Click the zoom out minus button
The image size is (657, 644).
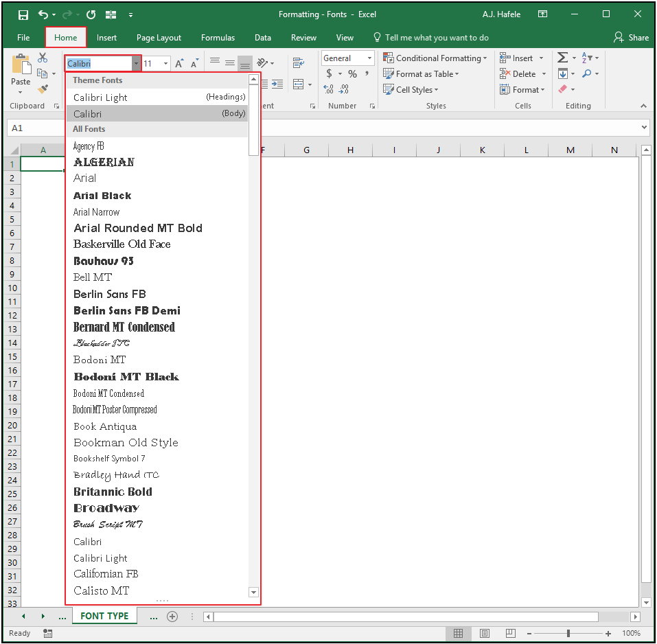529,633
